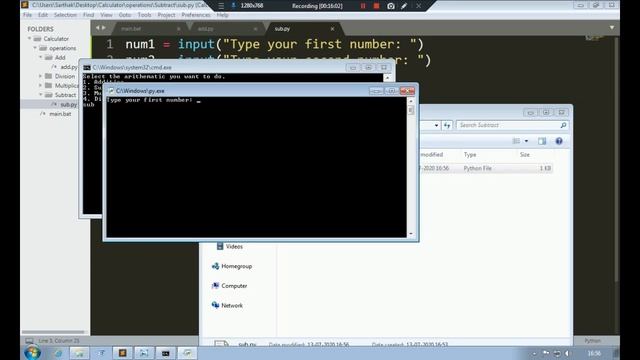This screenshot has height=360, width=640.
Task: Open the Tools menu
Action: click(x=144, y=15)
